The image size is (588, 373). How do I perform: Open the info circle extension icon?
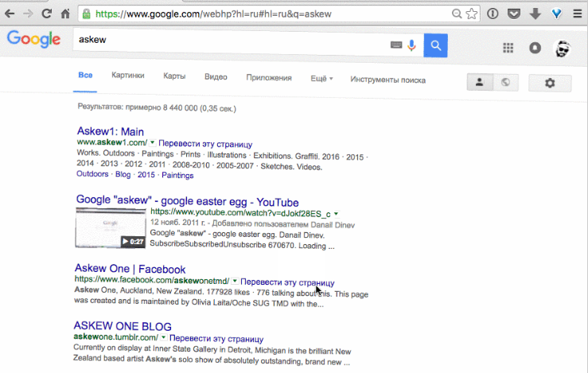tap(493, 14)
